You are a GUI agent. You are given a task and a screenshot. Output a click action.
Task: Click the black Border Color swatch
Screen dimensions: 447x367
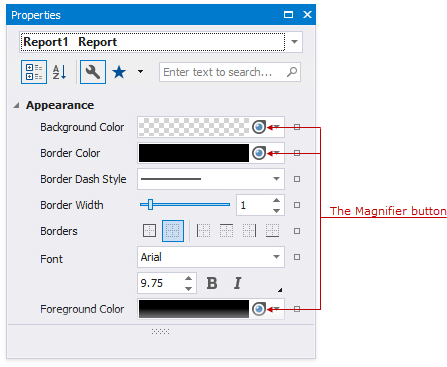click(x=194, y=153)
